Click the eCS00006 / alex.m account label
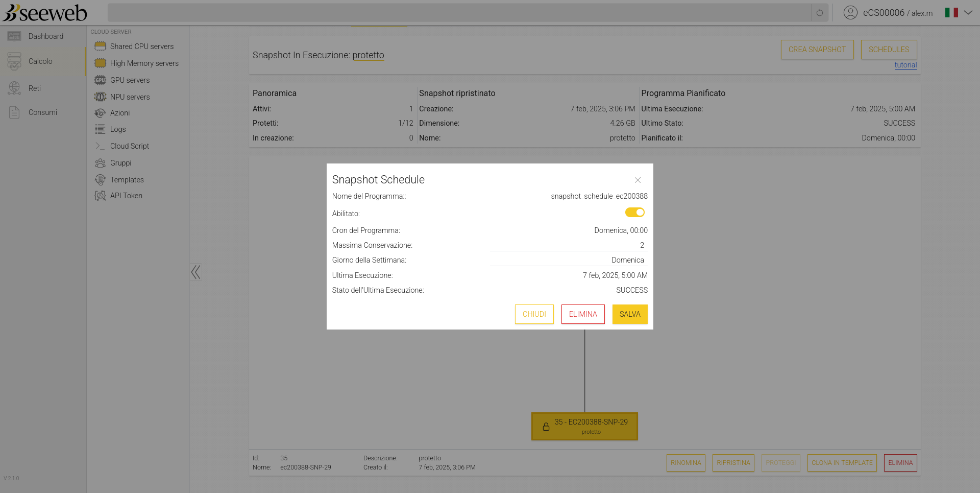Image resolution: width=980 pixels, height=493 pixels. pos(898,13)
